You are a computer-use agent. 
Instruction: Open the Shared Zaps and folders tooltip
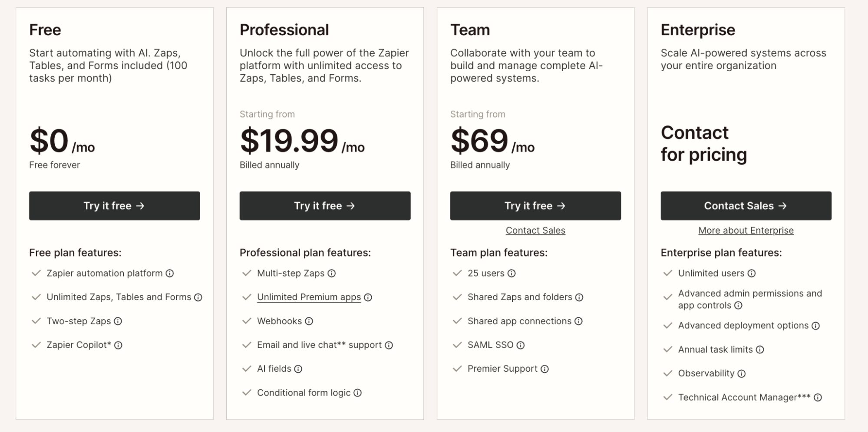[x=579, y=297]
